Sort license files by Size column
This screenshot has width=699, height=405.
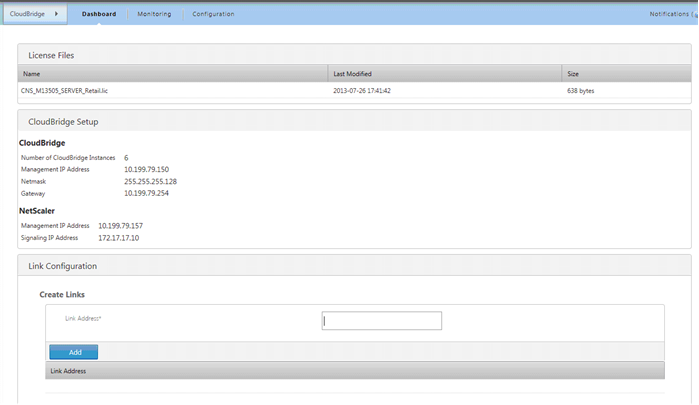pyautogui.click(x=626, y=74)
